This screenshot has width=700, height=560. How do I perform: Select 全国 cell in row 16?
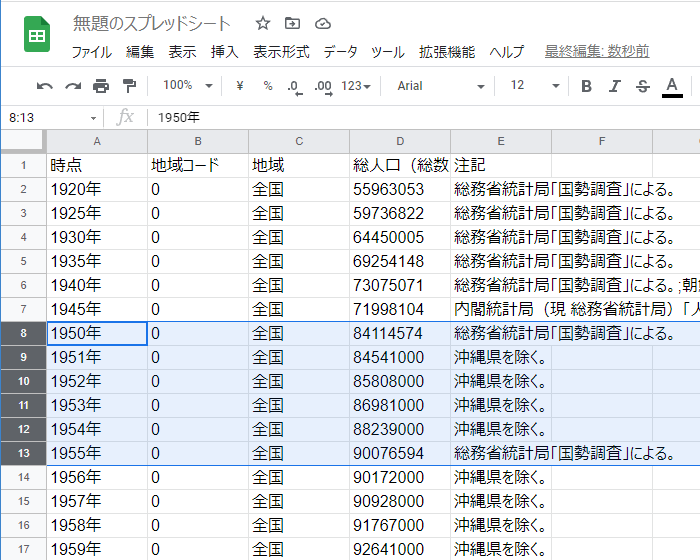tap(299, 525)
